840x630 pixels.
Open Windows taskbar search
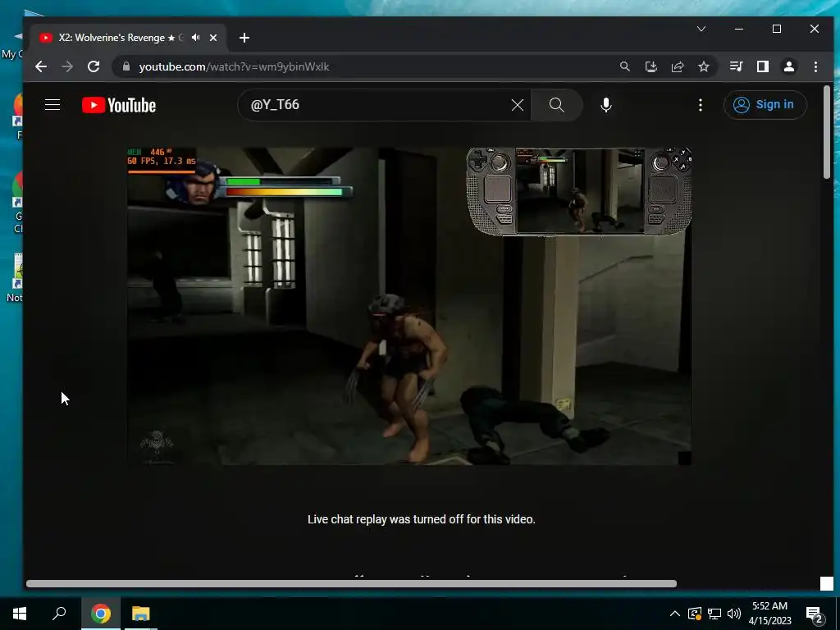[x=59, y=614]
